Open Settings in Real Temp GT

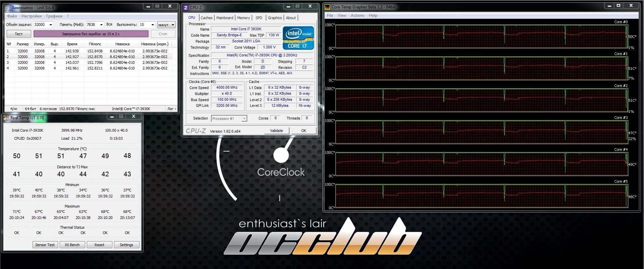[x=126, y=245]
